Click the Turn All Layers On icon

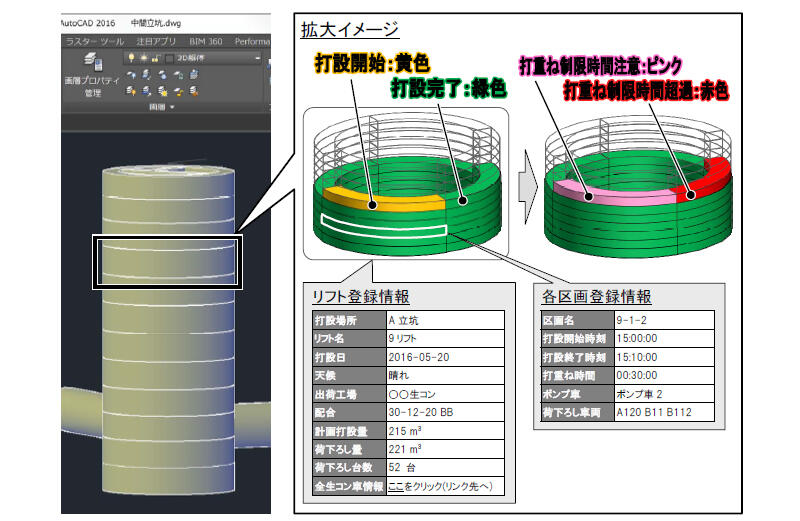point(132,91)
